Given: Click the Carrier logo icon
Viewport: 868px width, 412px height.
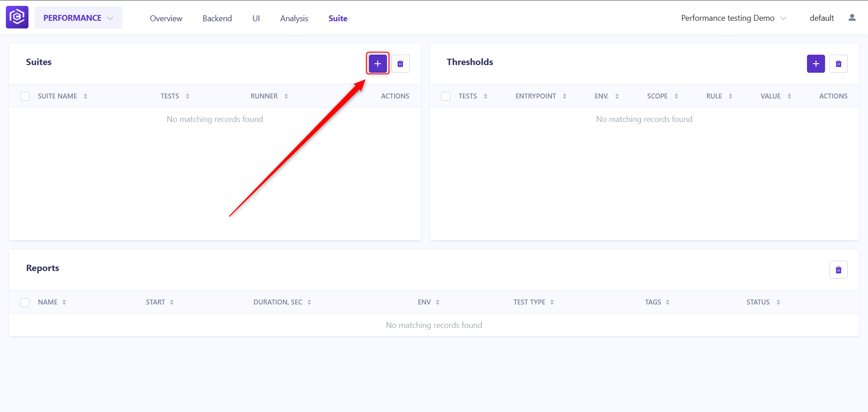Looking at the screenshot, I should (x=17, y=18).
